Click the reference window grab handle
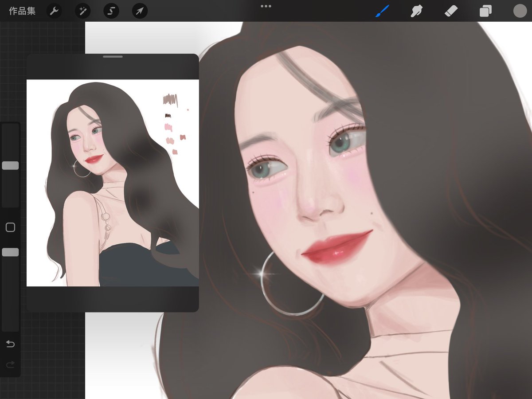The height and width of the screenshot is (399, 532). tap(113, 57)
